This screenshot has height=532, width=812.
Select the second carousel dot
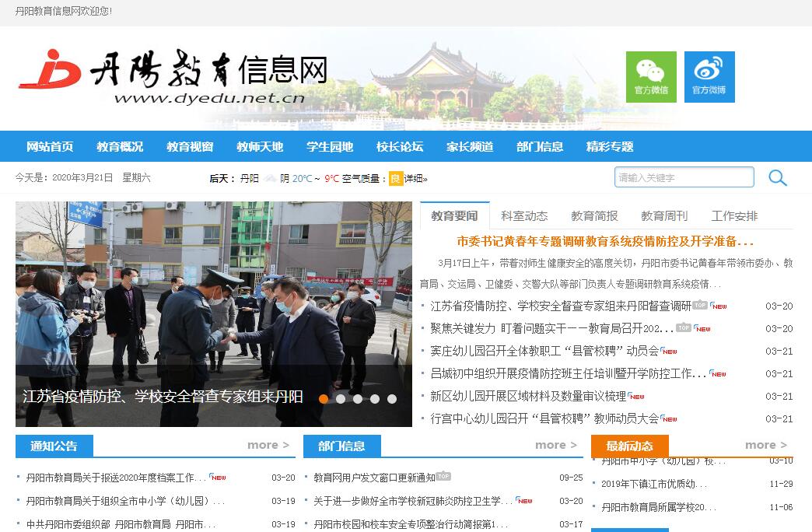click(x=341, y=399)
